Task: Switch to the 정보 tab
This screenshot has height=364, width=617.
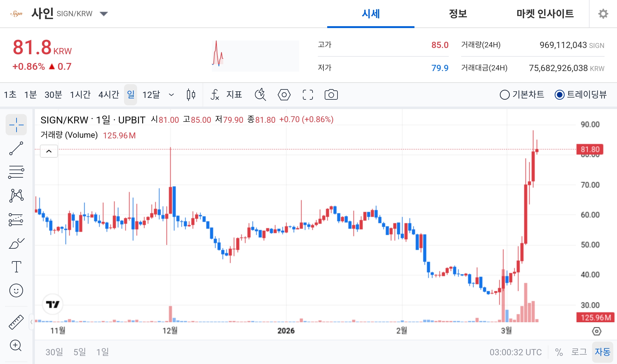Action: click(457, 14)
